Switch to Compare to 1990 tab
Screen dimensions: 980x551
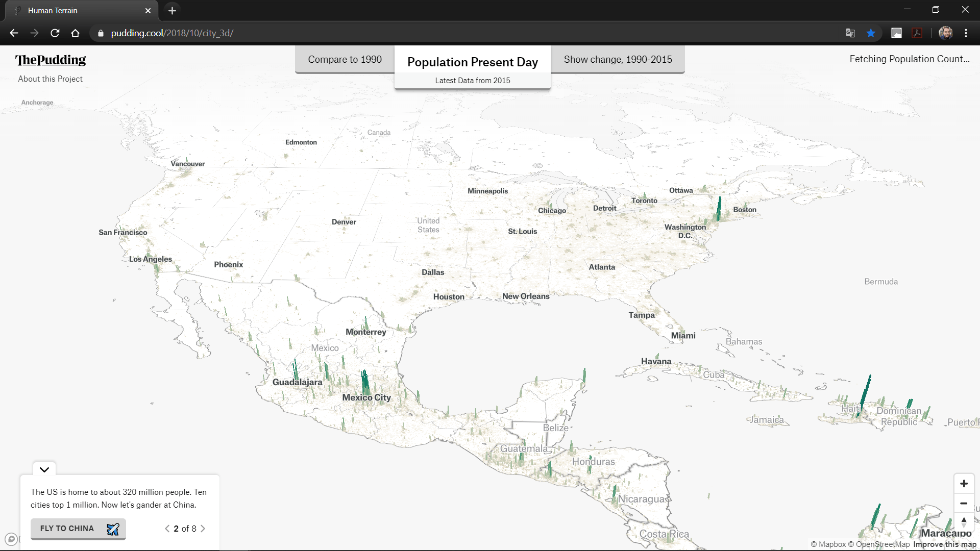click(345, 60)
